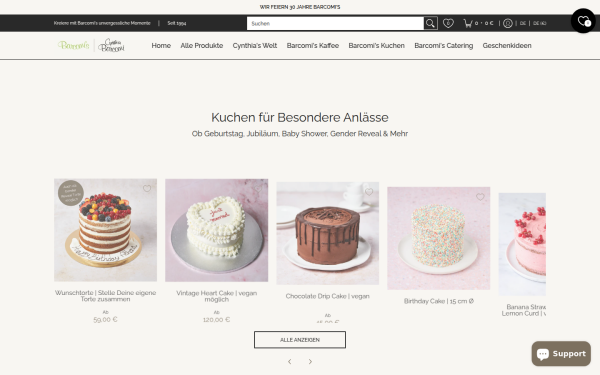Open the floating black wishlist bubble

(x=584, y=21)
